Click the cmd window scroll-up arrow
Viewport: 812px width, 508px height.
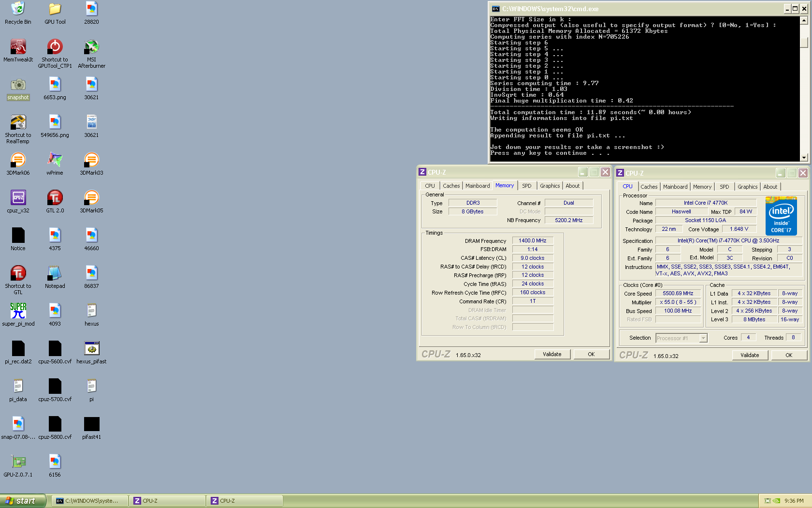(x=804, y=20)
